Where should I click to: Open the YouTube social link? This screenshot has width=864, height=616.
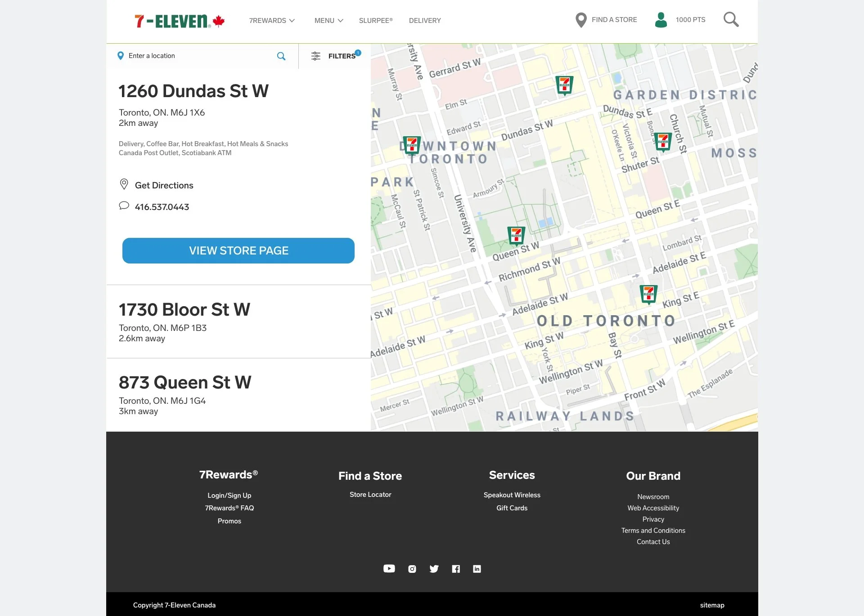coord(389,569)
